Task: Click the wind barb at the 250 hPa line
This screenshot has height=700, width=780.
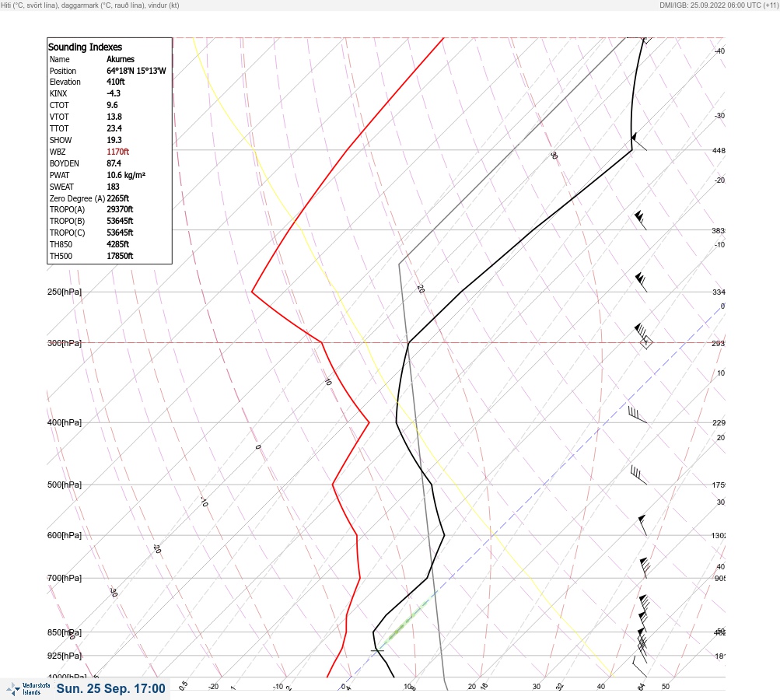Action: point(642,282)
